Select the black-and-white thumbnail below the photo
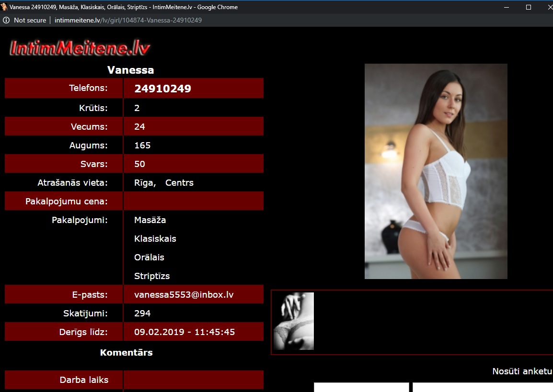Screen dimensions: 553x392 tap(293, 321)
